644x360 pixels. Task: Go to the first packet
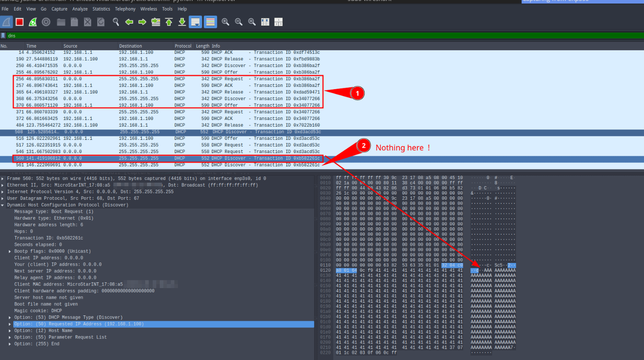[x=169, y=22]
